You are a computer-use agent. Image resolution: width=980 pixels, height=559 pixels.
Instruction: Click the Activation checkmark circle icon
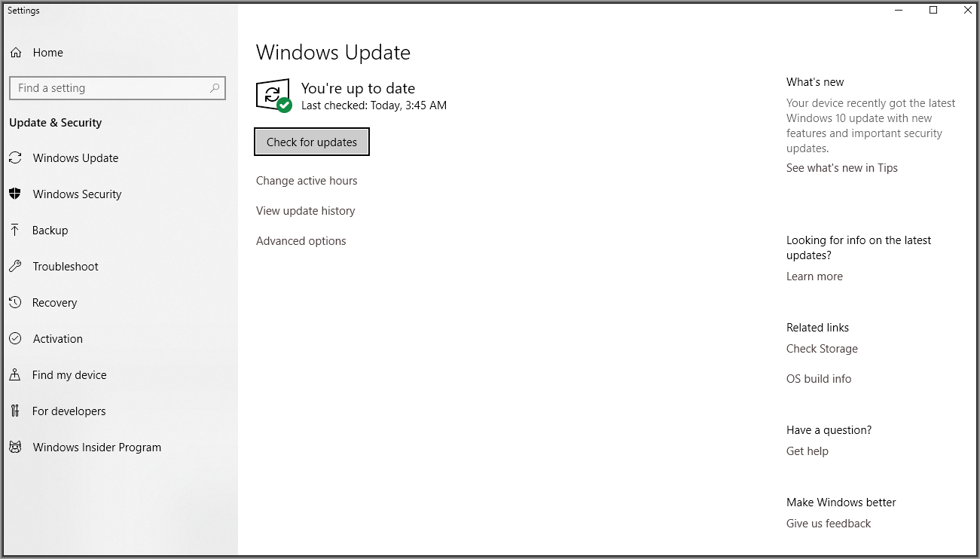pyautogui.click(x=15, y=339)
